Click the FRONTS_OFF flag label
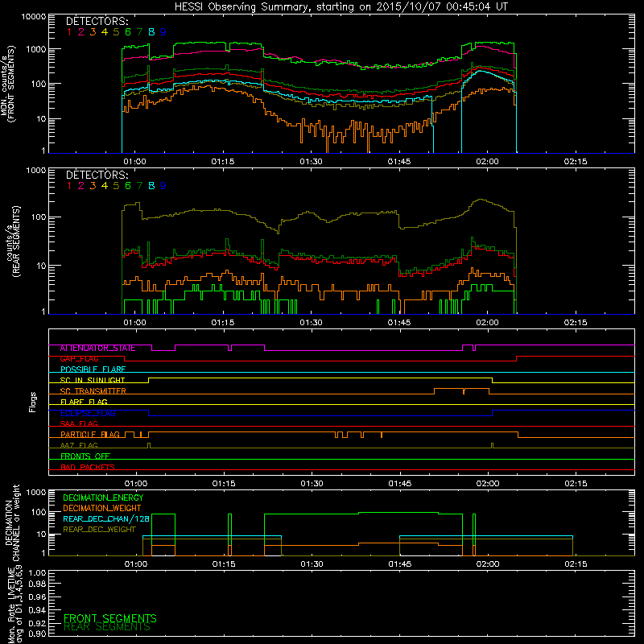 pyautogui.click(x=85, y=456)
